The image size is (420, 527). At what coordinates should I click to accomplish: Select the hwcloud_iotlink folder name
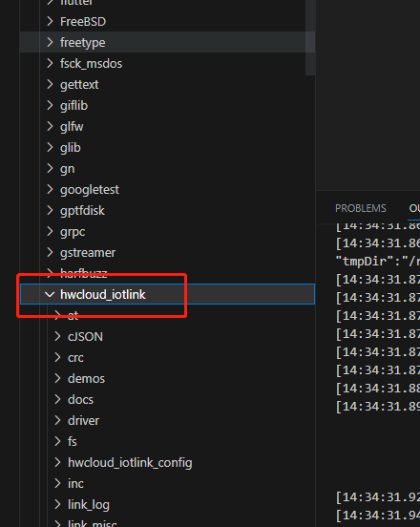[103, 294]
